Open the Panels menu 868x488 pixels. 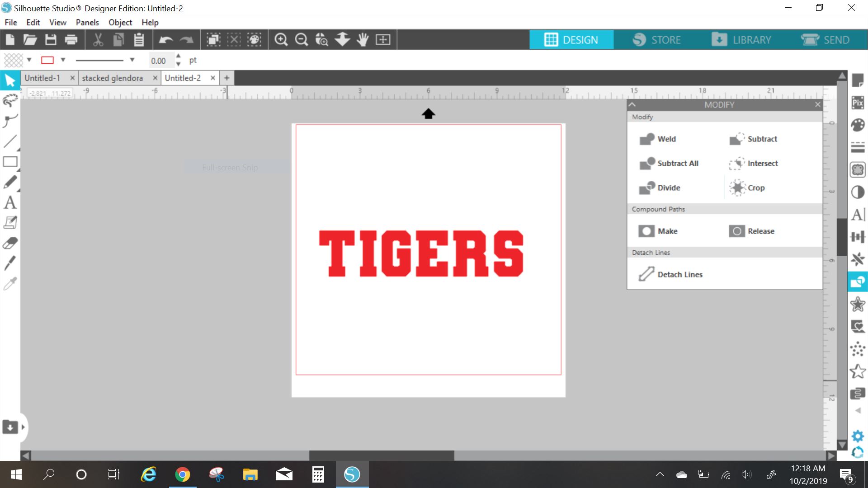pos(87,22)
